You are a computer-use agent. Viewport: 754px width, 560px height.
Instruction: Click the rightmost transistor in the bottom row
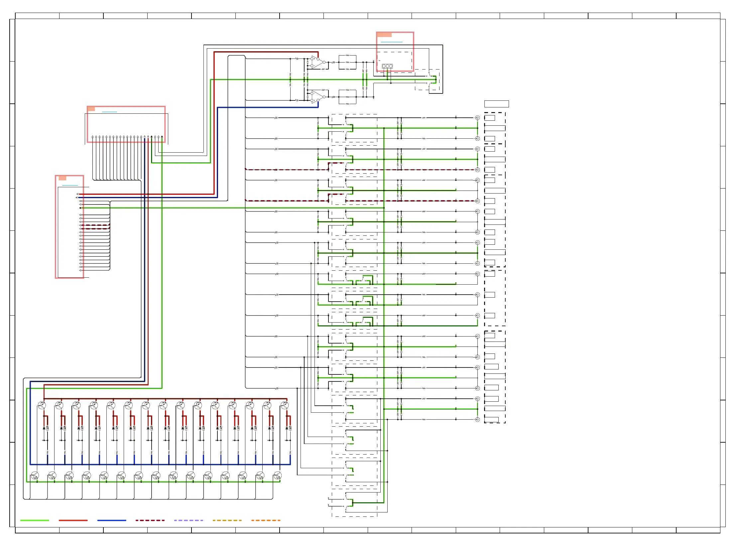coord(277,476)
